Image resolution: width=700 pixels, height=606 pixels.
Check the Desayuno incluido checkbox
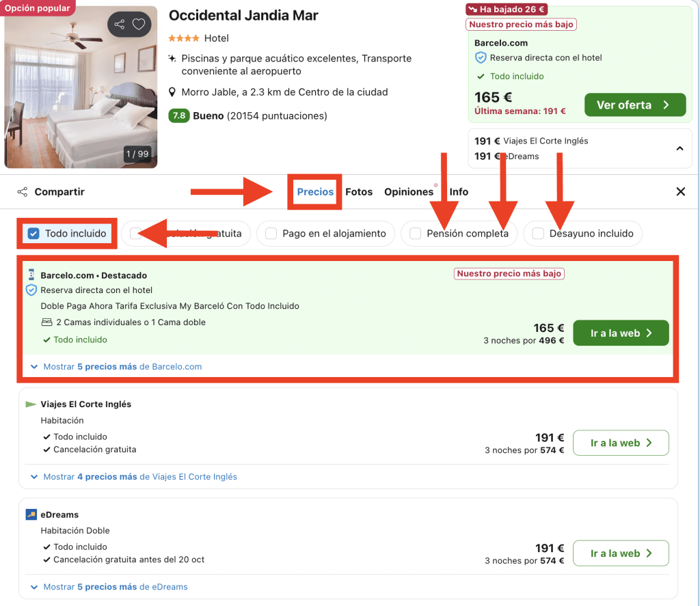point(538,234)
